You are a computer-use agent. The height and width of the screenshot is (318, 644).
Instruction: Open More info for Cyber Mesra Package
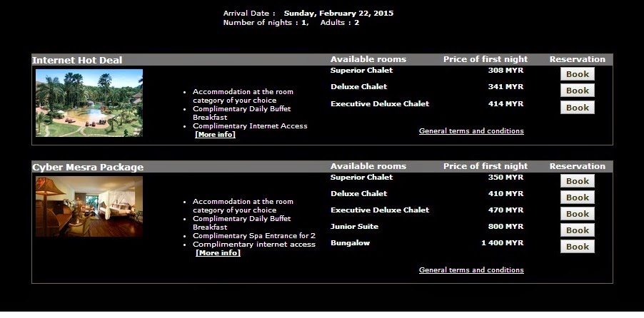[x=218, y=252]
